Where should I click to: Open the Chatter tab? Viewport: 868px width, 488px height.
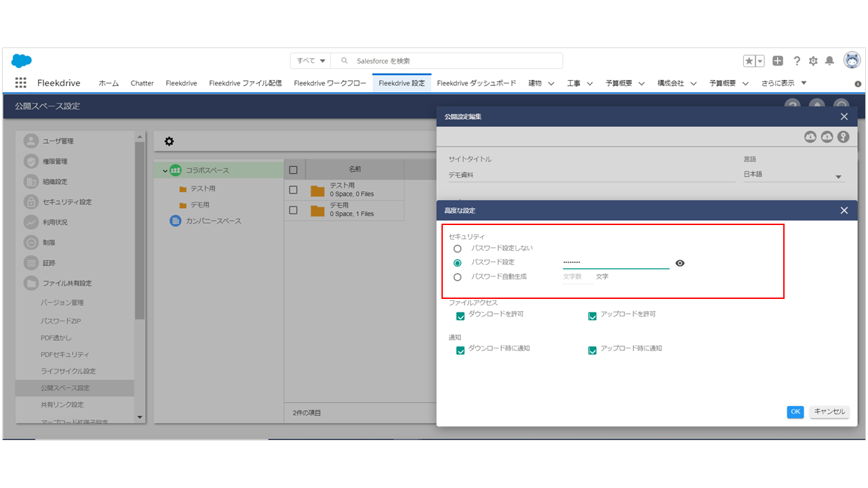(x=142, y=83)
